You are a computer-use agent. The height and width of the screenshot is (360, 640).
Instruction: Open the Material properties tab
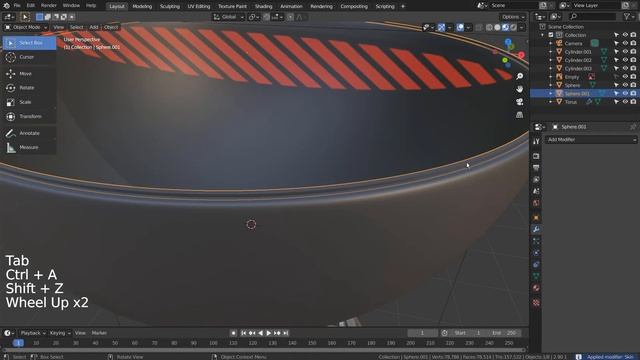tap(536, 288)
